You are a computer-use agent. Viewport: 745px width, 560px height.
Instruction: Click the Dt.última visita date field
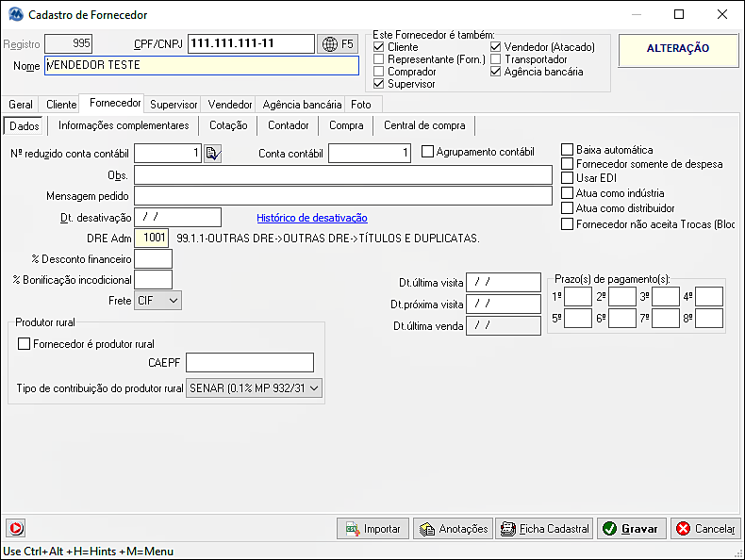[504, 282]
